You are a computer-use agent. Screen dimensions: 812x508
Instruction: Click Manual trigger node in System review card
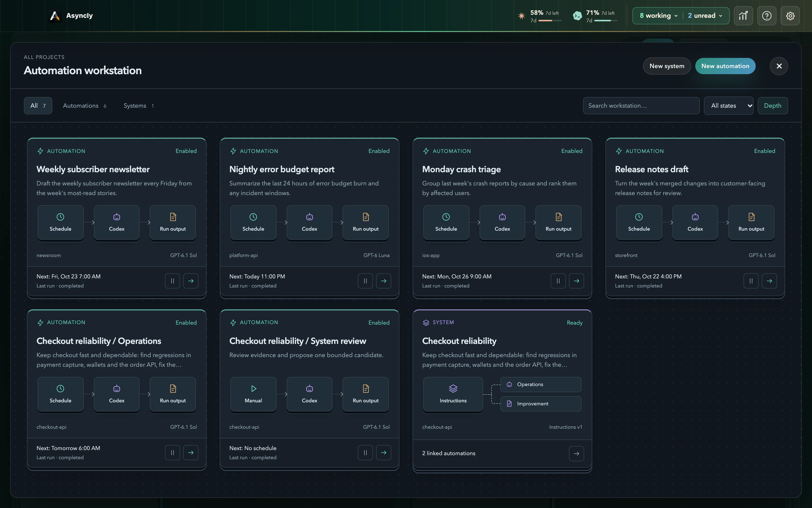coord(253,394)
